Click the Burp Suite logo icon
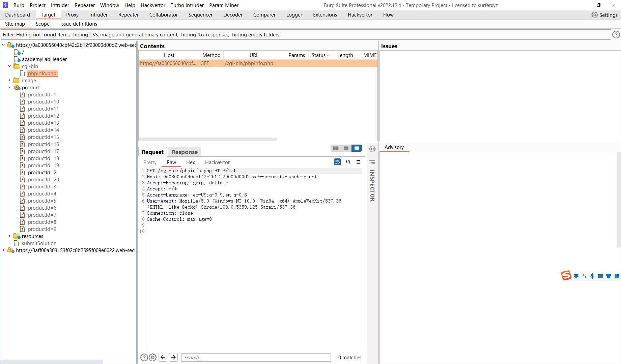 [5, 5]
